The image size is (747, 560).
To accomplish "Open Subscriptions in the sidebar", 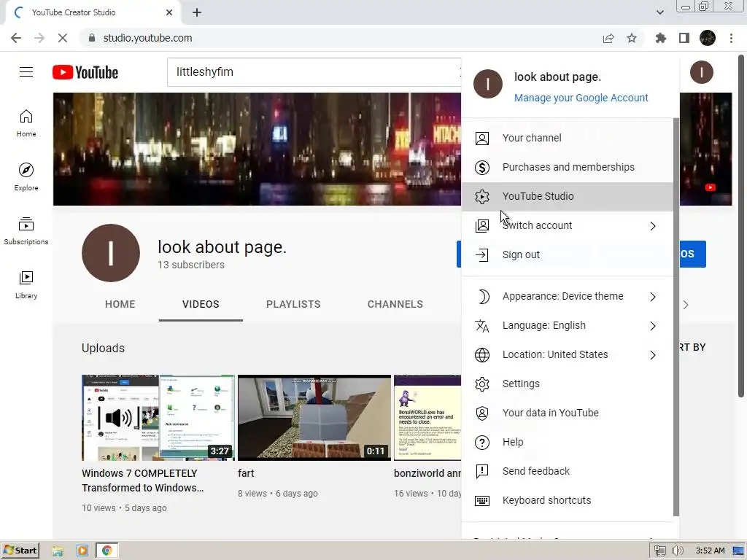I will pyautogui.click(x=26, y=231).
